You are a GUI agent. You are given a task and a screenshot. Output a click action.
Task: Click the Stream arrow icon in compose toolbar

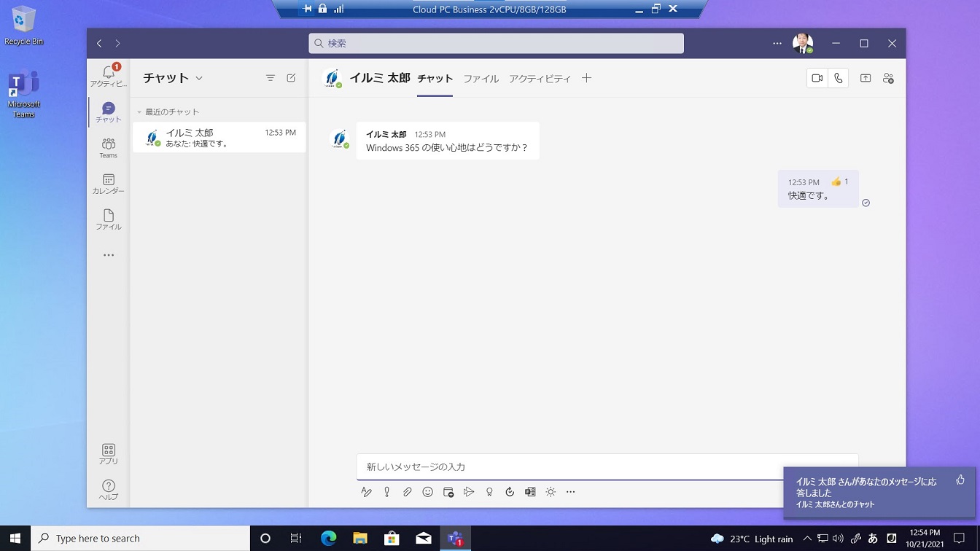pos(469,492)
